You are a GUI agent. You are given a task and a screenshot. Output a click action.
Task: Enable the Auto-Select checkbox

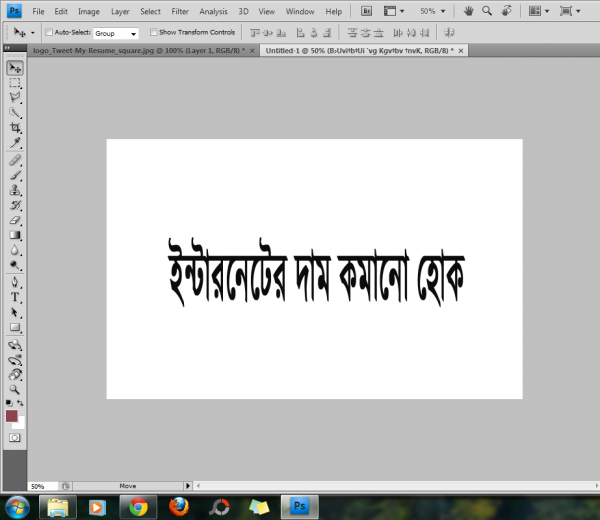click(49, 32)
